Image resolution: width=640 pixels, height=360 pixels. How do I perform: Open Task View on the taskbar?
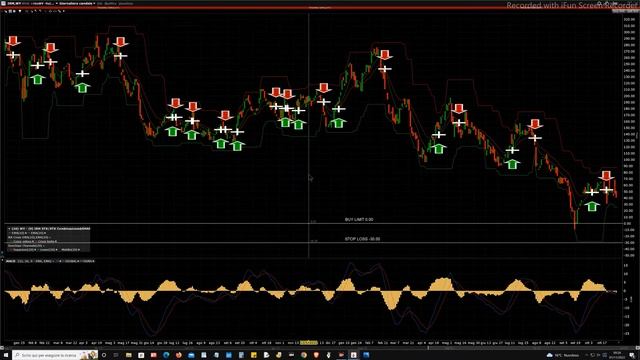tap(116, 356)
